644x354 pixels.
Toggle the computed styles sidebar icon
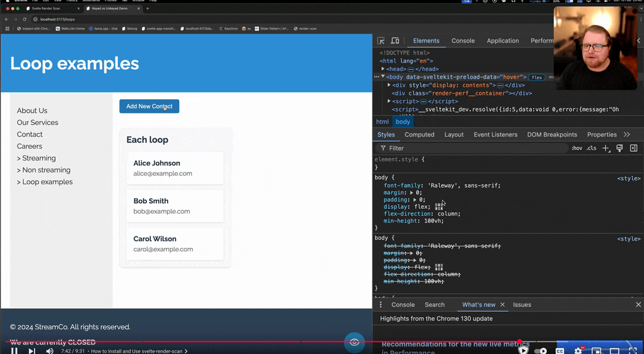click(x=634, y=148)
